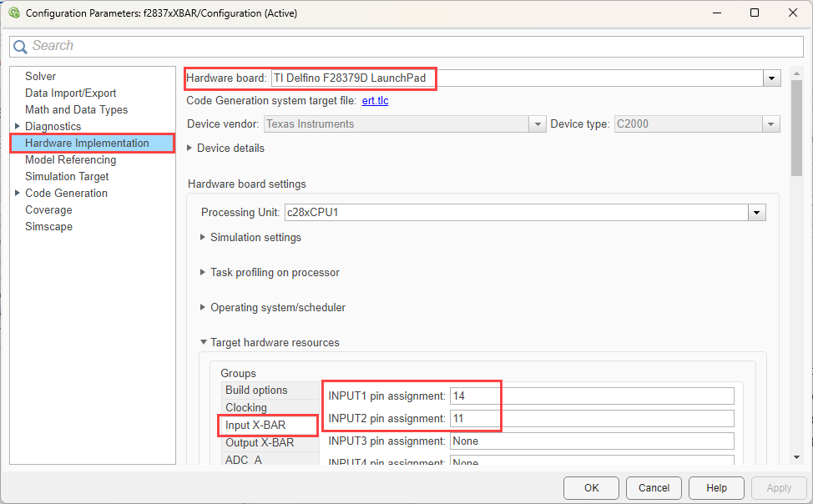
Task: Open the Code Generation pane
Action: pos(67,193)
